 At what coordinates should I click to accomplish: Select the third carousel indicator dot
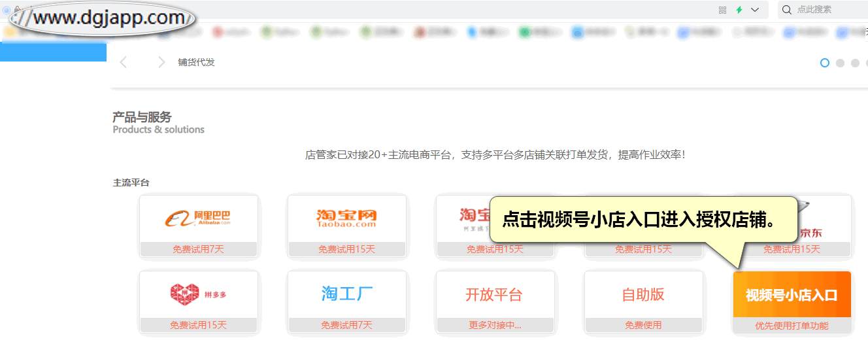point(855,63)
